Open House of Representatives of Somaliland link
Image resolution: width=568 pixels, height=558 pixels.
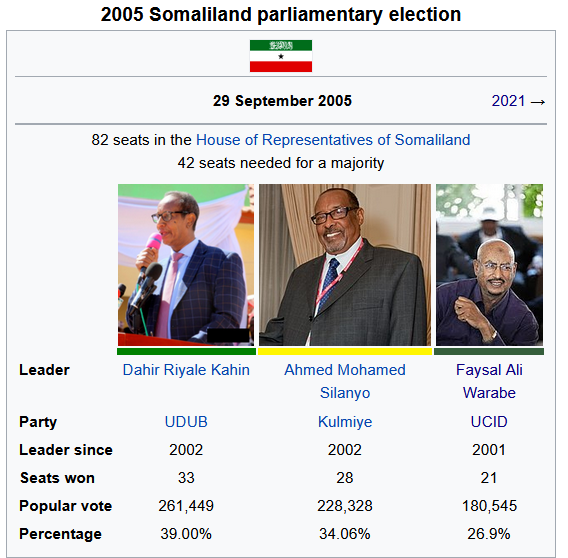[333, 140]
